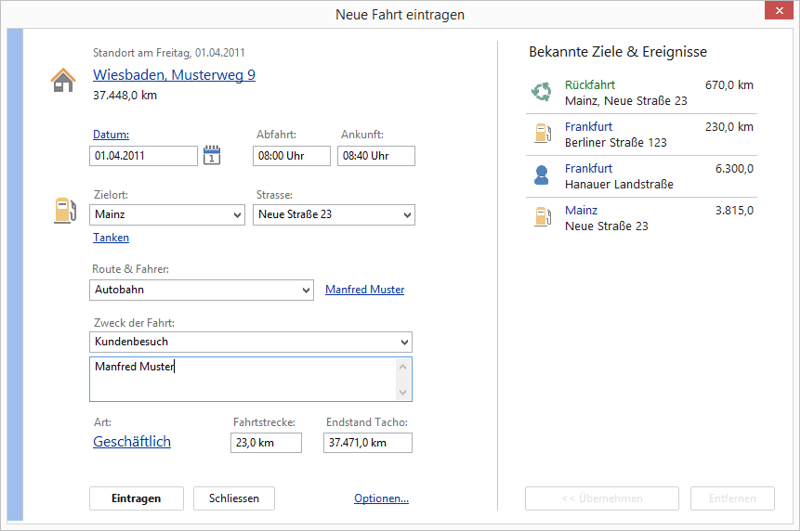Screen dimensions: 800x531
Task: Open the Optionen... link
Action: (x=381, y=499)
